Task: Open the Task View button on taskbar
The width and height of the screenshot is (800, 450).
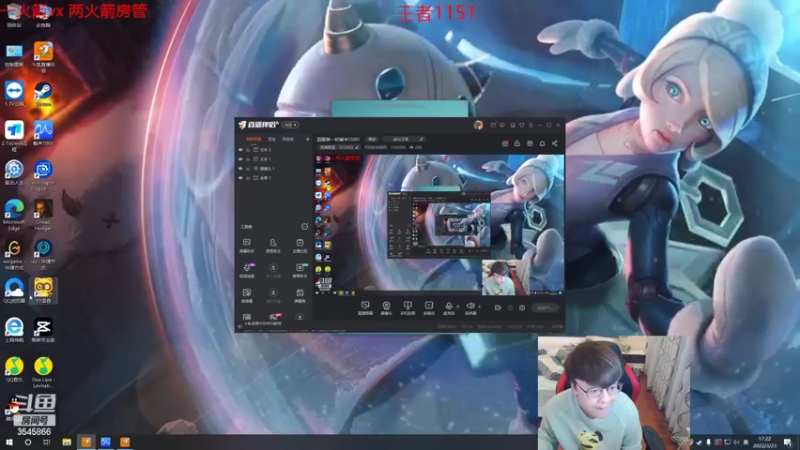Action: click(x=46, y=442)
